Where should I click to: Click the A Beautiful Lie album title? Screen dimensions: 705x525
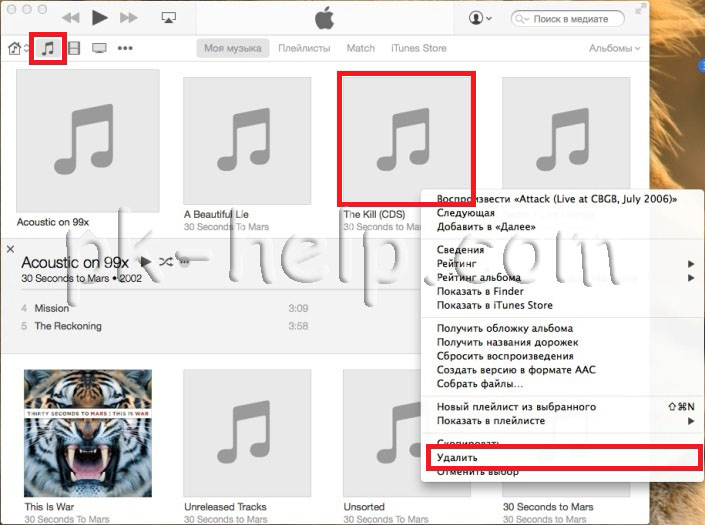pos(216,214)
